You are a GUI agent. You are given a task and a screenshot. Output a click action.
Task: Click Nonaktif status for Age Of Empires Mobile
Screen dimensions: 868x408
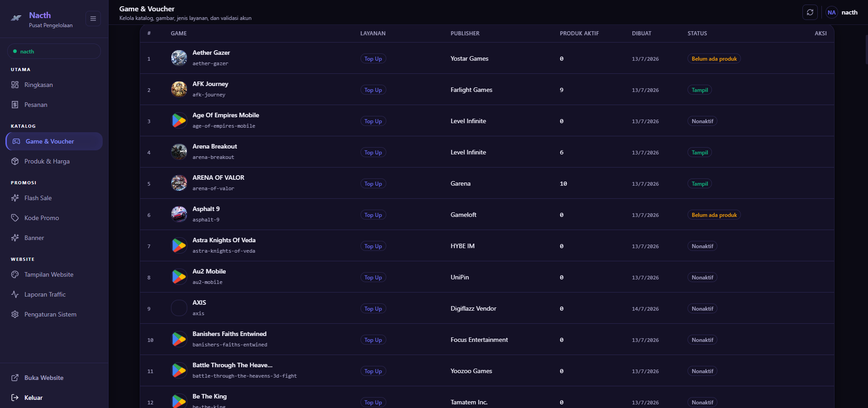(x=702, y=121)
